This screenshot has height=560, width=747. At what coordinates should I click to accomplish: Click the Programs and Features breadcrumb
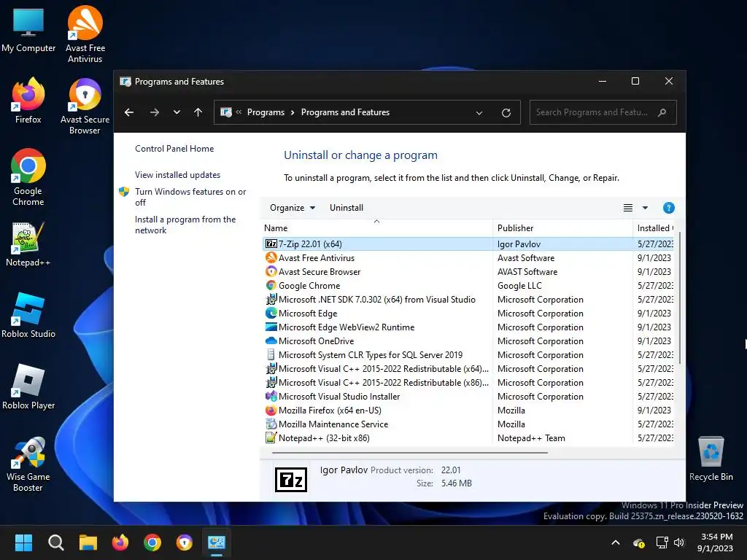point(345,112)
